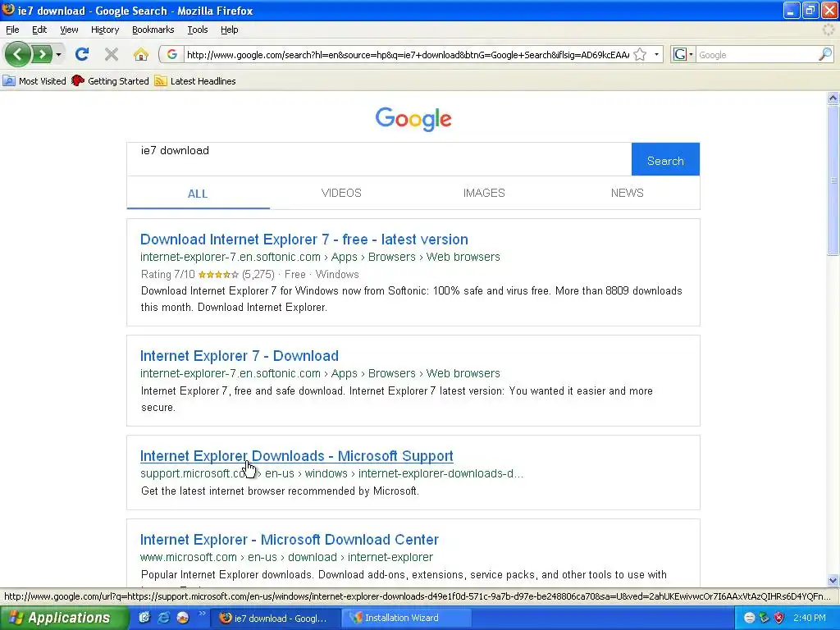840x630 pixels.
Task: Reload the page with the refresh icon
Action: pyautogui.click(x=82, y=54)
